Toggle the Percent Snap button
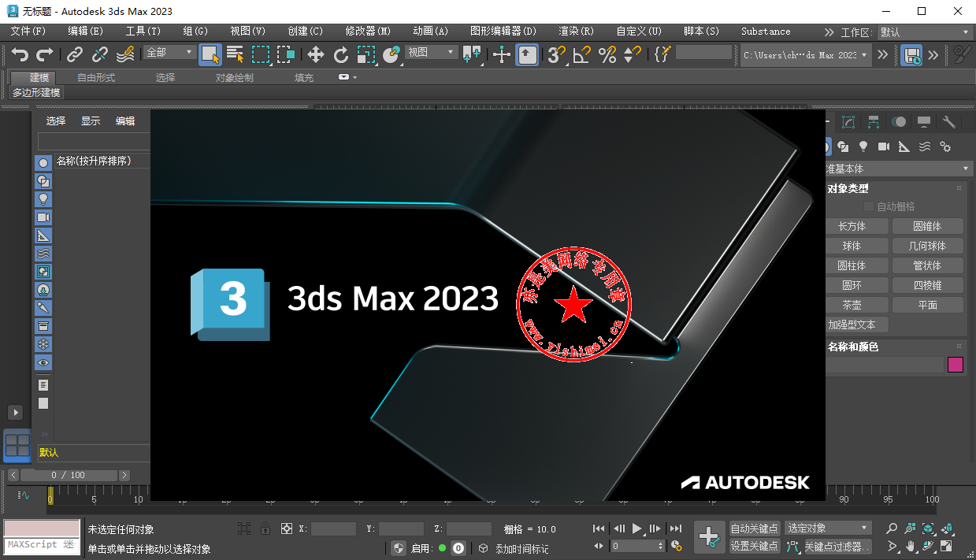 coord(607,54)
